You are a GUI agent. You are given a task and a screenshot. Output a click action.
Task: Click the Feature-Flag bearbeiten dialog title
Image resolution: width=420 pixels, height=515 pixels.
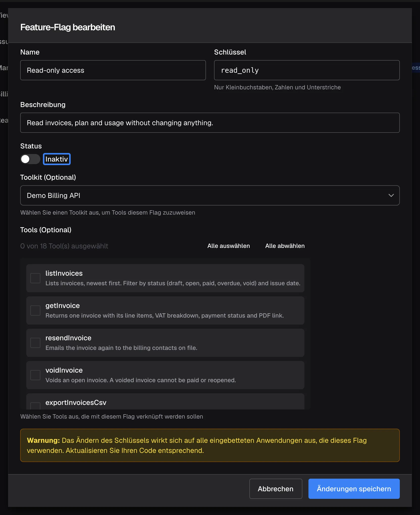pyautogui.click(x=68, y=27)
